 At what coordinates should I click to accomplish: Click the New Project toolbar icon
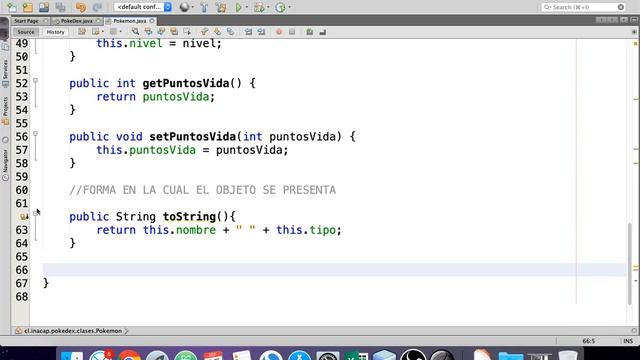click(28, 7)
